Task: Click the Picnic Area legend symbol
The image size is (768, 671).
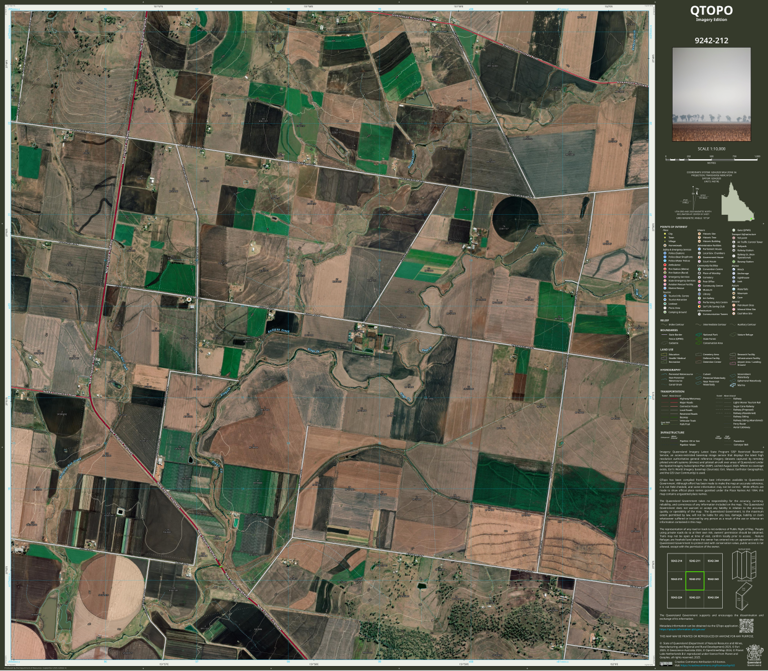Action: (665, 308)
